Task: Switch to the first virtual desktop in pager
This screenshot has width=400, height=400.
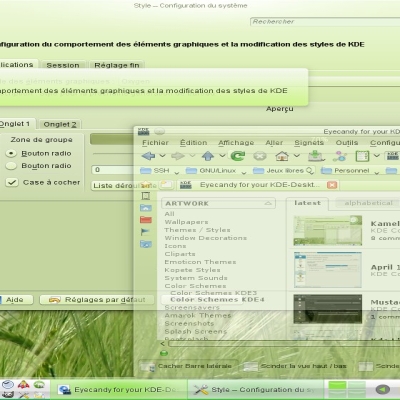Action: point(337,385)
